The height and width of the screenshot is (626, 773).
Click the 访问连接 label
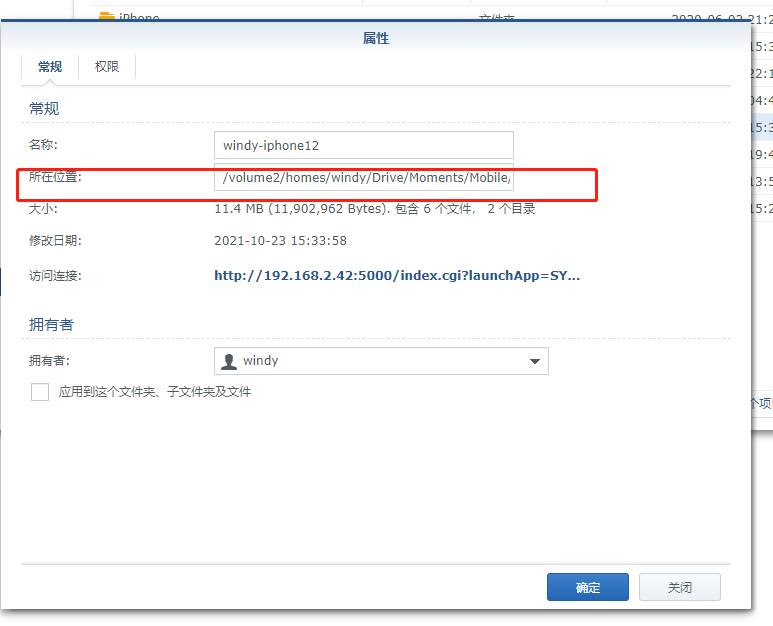click(x=55, y=275)
